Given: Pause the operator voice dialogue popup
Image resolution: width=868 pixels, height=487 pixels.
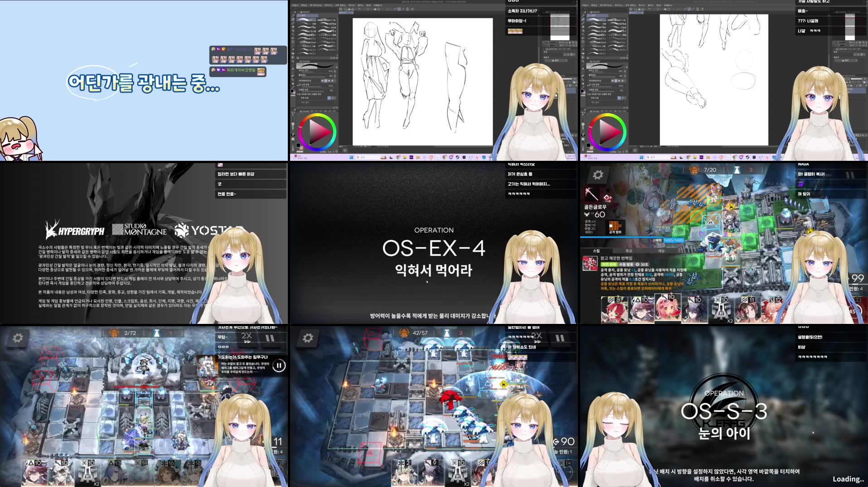Looking at the screenshot, I should click(279, 365).
